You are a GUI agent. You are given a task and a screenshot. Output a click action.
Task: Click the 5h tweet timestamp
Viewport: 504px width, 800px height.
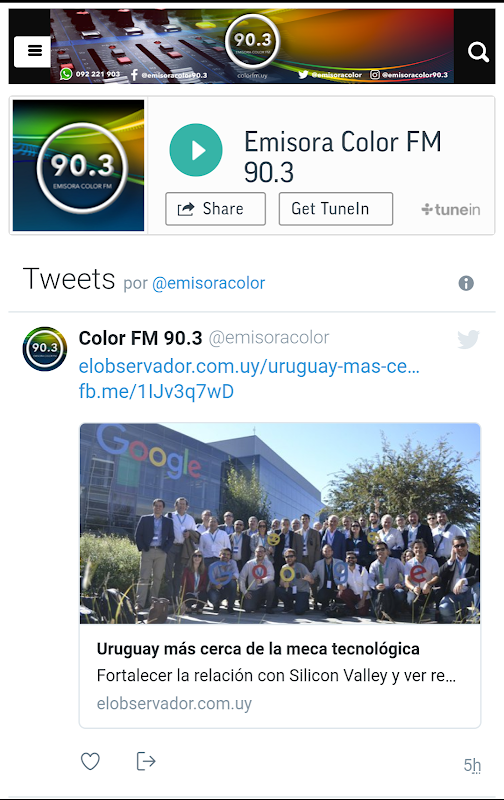pyautogui.click(x=472, y=765)
